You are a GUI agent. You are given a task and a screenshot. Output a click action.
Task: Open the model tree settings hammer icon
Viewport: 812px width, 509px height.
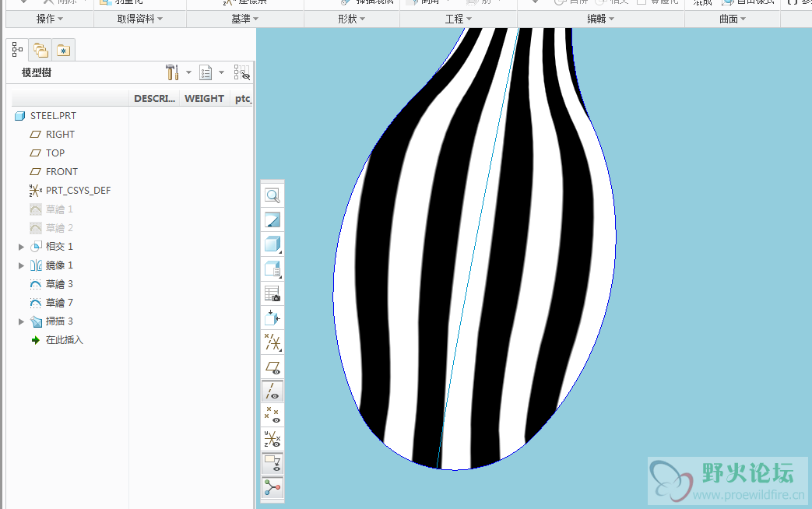(x=172, y=72)
